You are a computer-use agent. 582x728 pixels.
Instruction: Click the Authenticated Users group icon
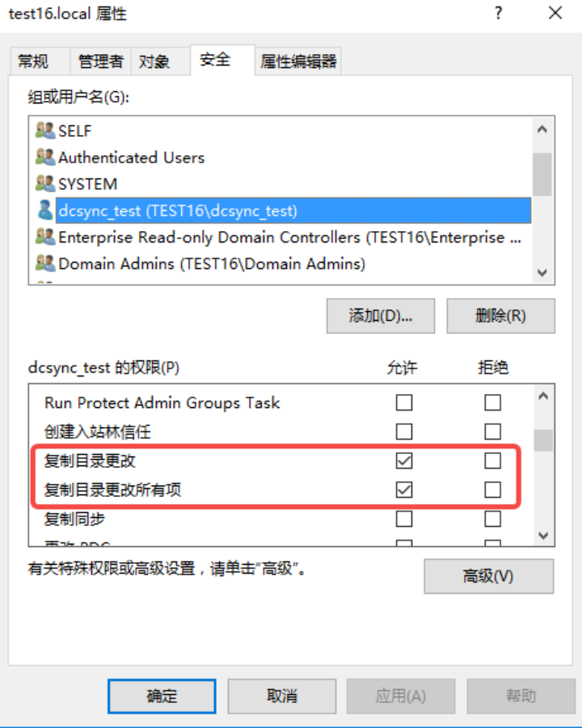tap(45, 157)
